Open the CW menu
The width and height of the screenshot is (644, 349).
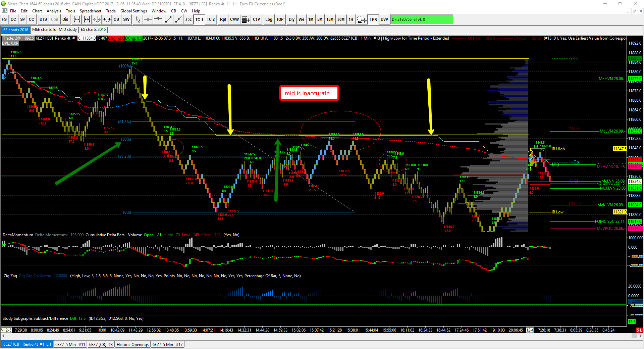coord(184,11)
